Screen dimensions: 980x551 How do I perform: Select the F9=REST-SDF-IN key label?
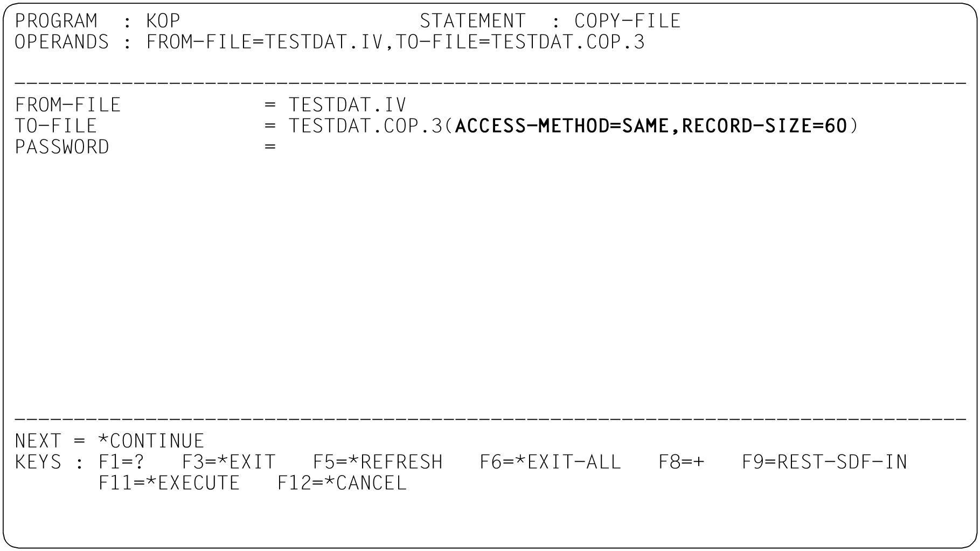[x=824, y=462]
